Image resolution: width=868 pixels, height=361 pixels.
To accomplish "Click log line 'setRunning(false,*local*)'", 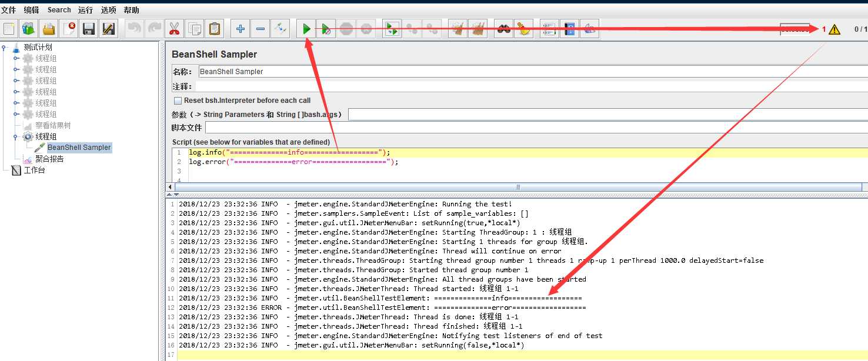I will click(351, 345).
